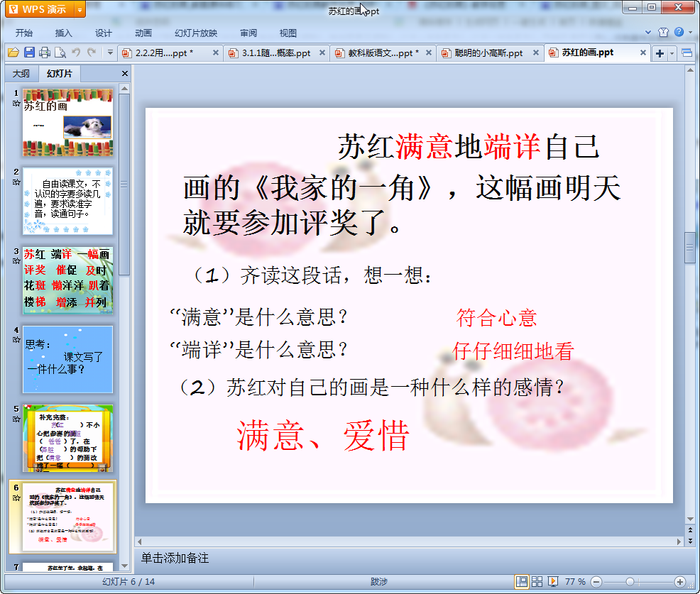The width and height of the screenshot is (700, 594).
Task: Click the animation star icon under slide 5 number
Action: point(16,419)
